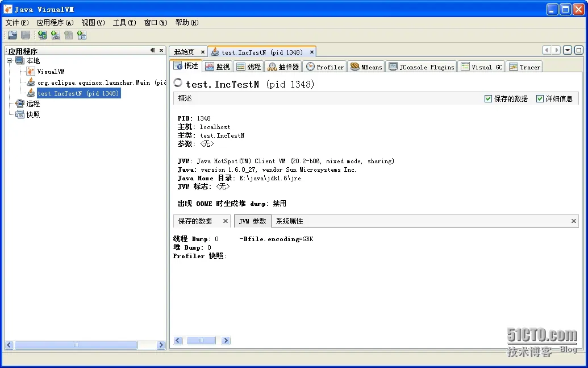Select the 保存的数据 sub-panel tab
The width and height of the screenshot is (588, 368).
(195, 221)
